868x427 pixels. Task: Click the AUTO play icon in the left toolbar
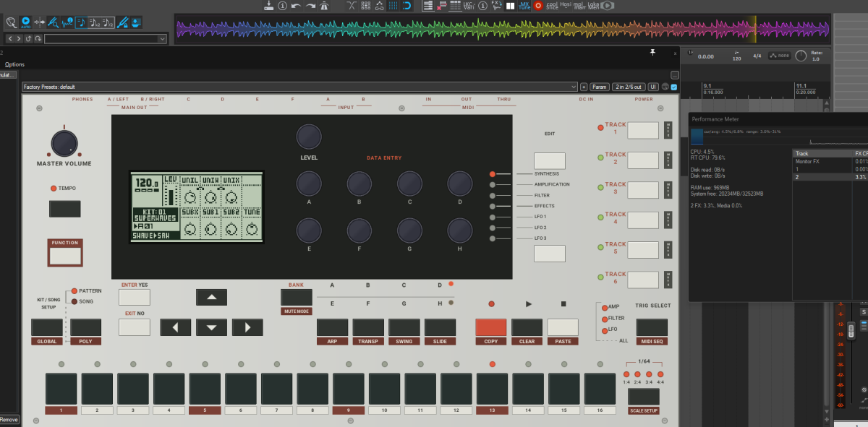[26, 22]
